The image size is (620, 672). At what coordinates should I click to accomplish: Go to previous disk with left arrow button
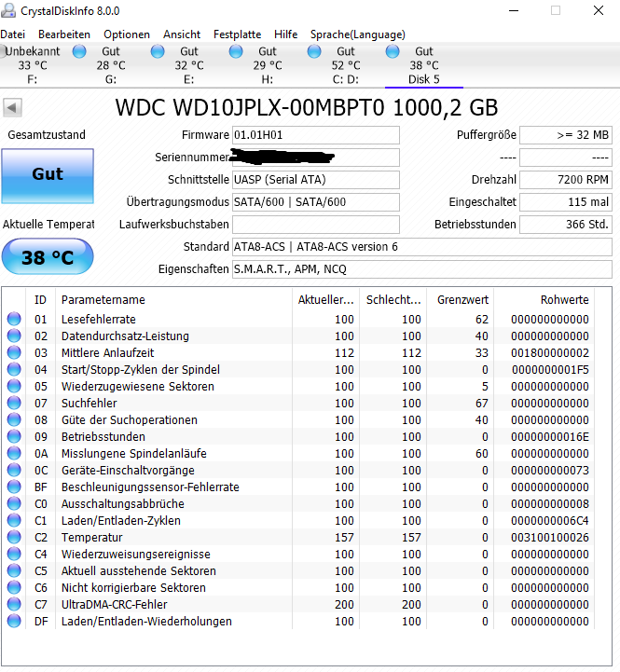click(12, 107)
